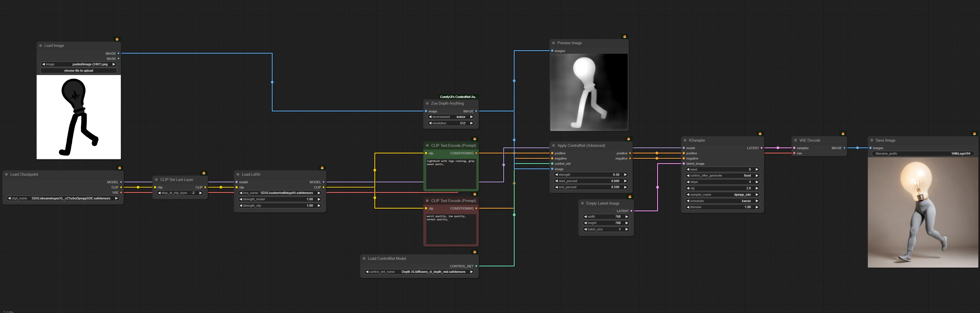Image resolution: width=980 pixels, height=313 pixels.
Task: Click fox badge above Load ControlNet Model node
Action: (475, 252)
